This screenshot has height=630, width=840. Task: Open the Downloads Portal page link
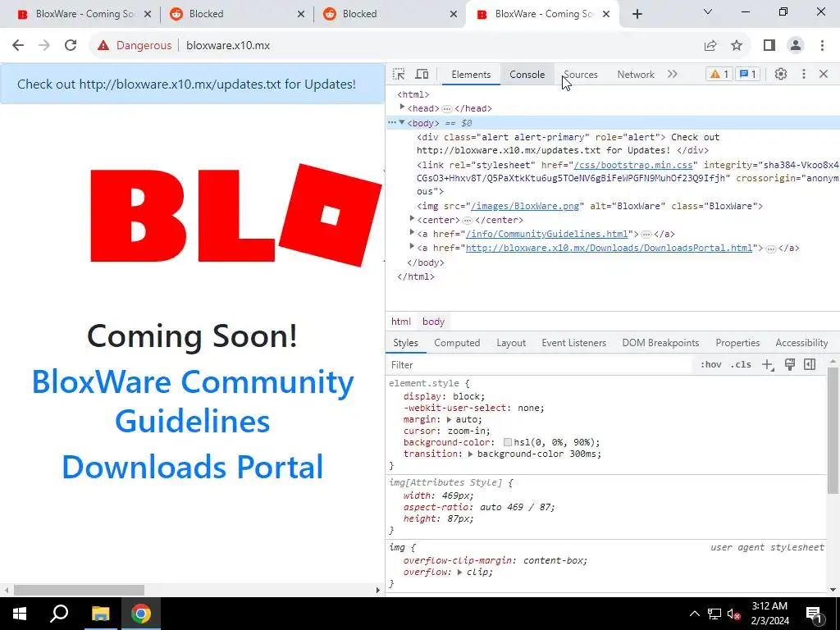click(192, 467)
